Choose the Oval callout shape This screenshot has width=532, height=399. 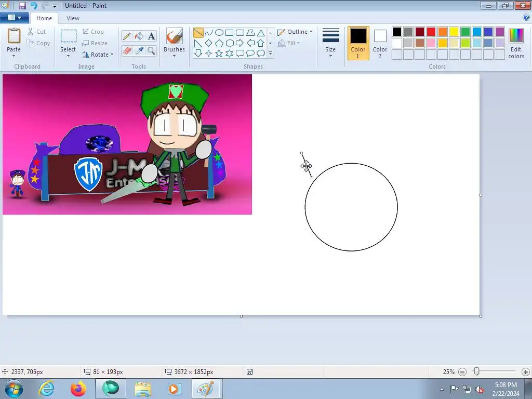(x=250, y=54)
